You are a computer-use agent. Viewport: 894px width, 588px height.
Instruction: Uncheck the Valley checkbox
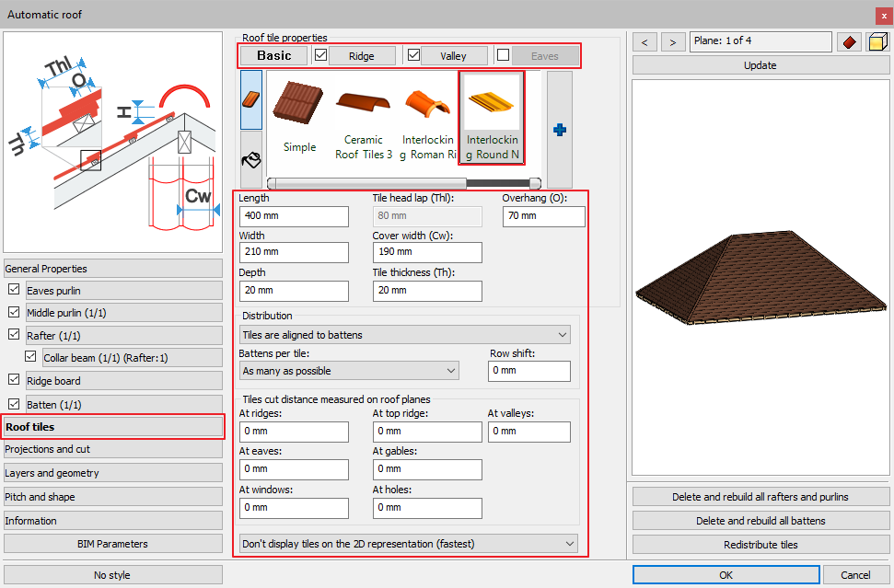pos(413,55)
